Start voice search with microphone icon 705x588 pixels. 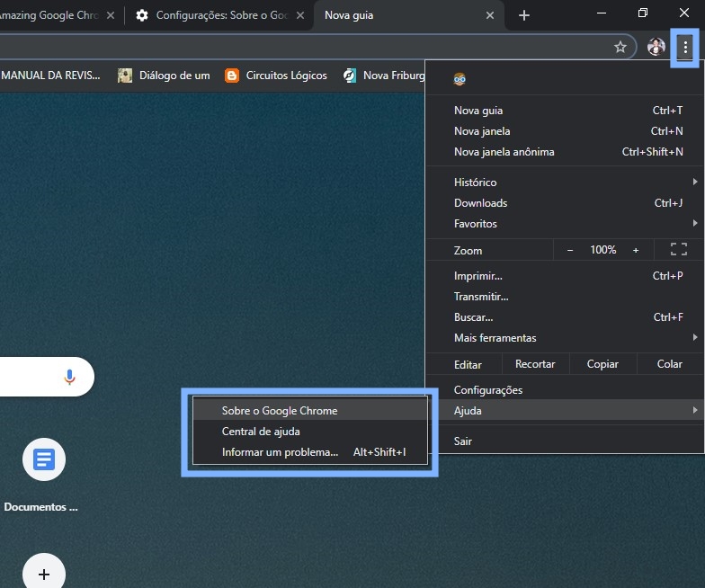69,377
